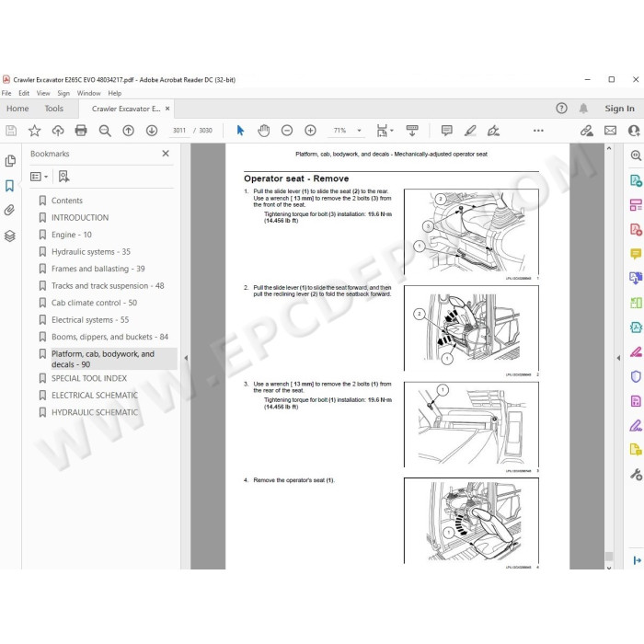Open notifications bell

coord(583,109)
